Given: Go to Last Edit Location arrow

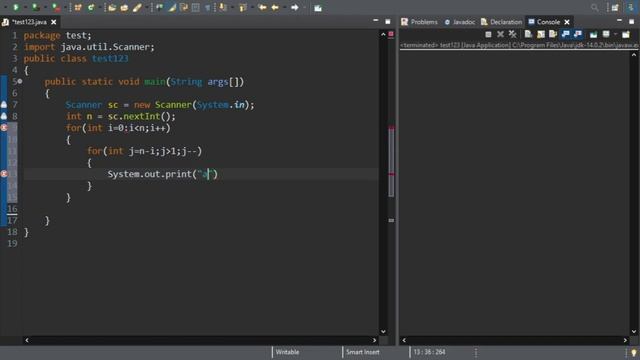Looking at the screenshot, I should [x=262, y=7].
